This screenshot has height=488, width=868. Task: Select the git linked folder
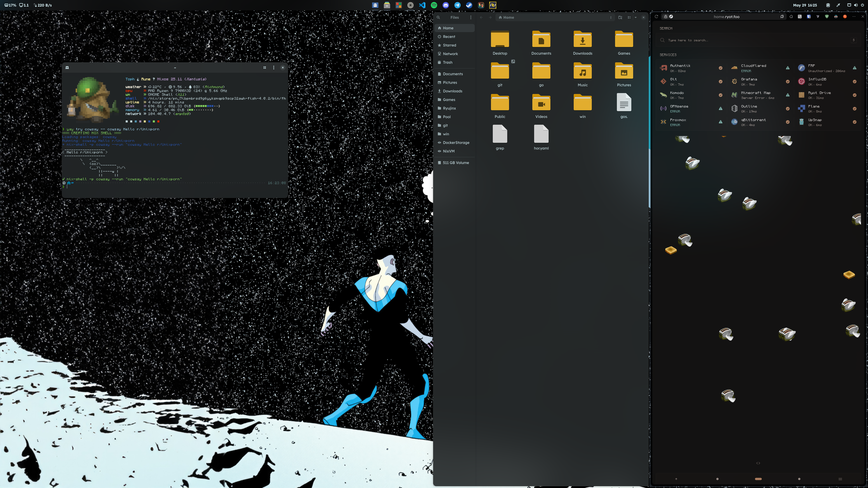tap(500, 71)
